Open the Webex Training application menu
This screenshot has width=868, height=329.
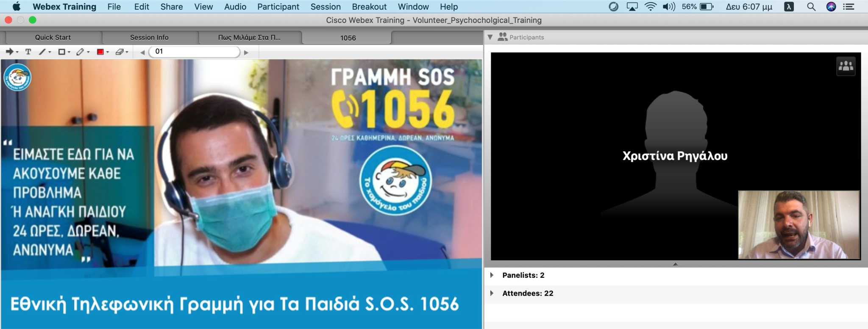point(64,7)
